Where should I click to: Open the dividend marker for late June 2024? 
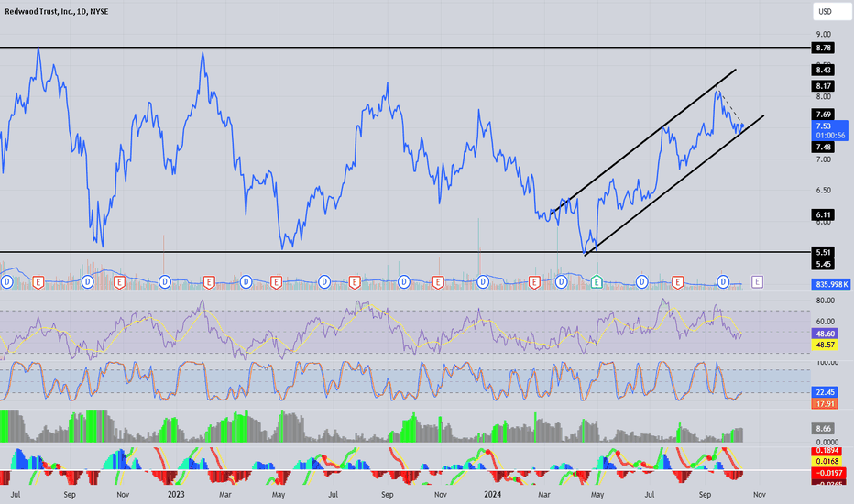coord(642,281)
